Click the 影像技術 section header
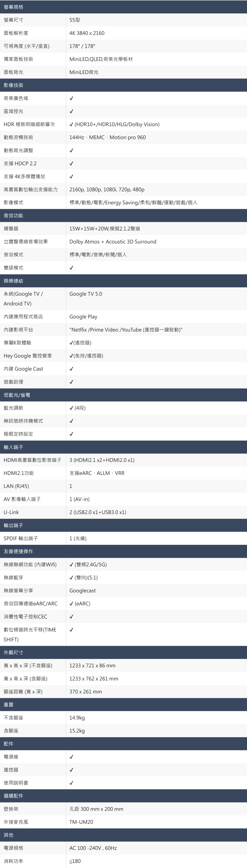 (14, 85)
